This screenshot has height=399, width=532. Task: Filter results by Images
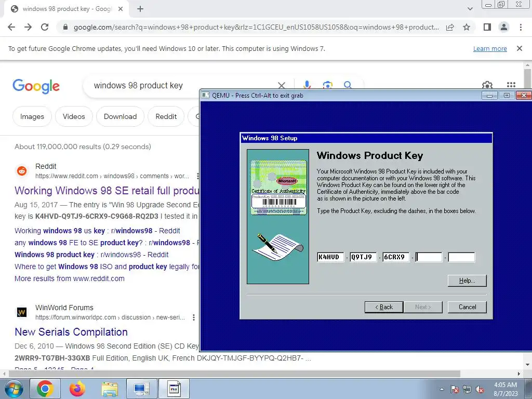[32, 116]
